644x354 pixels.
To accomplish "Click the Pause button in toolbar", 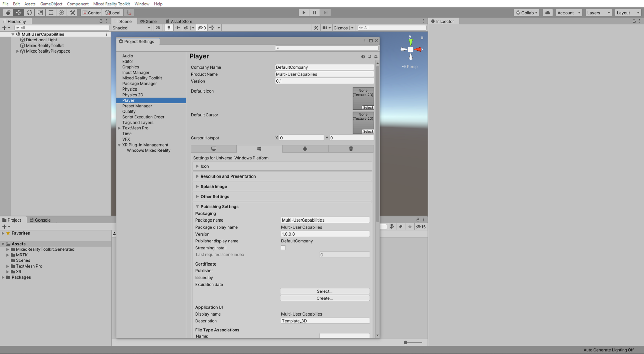I will (314, 12).
